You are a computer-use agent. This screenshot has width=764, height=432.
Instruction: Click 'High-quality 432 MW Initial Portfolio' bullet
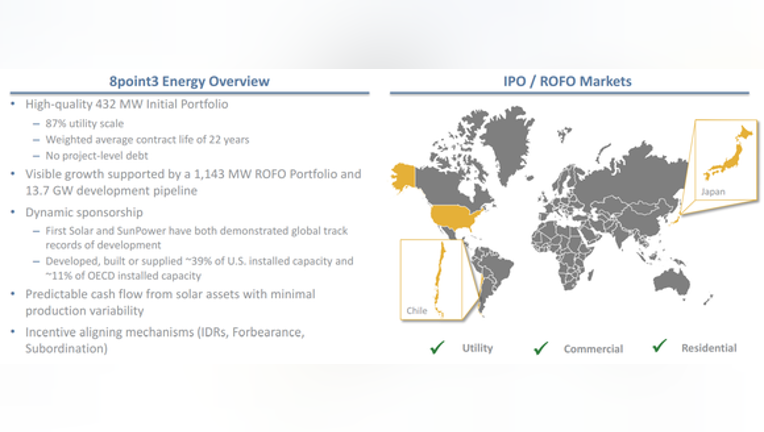[x=127, y=104]
